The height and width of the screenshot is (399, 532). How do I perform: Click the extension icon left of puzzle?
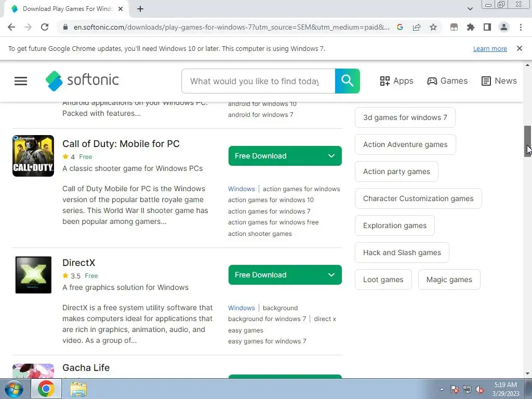(x=454, y=27)
